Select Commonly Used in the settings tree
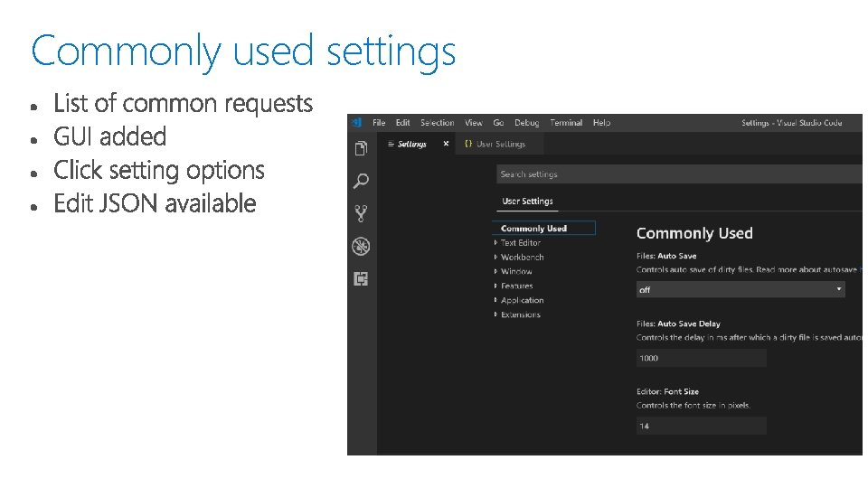The height and width of the screenshot is (488, 868). (x=543, y=228)
